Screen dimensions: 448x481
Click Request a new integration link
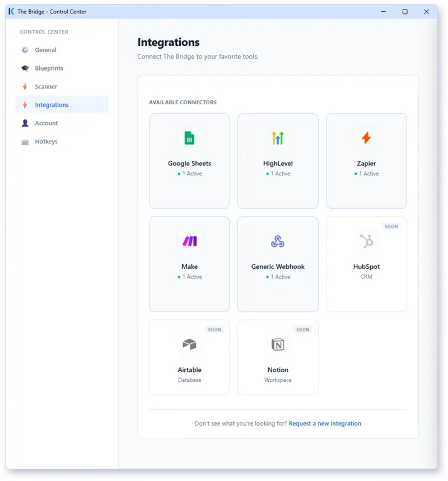click(325, 423)
